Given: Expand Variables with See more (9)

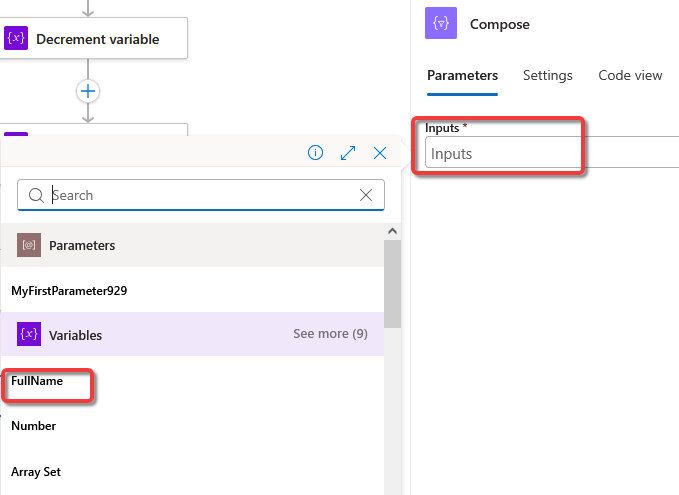Looking at the screenshot, I should (330, 333).
